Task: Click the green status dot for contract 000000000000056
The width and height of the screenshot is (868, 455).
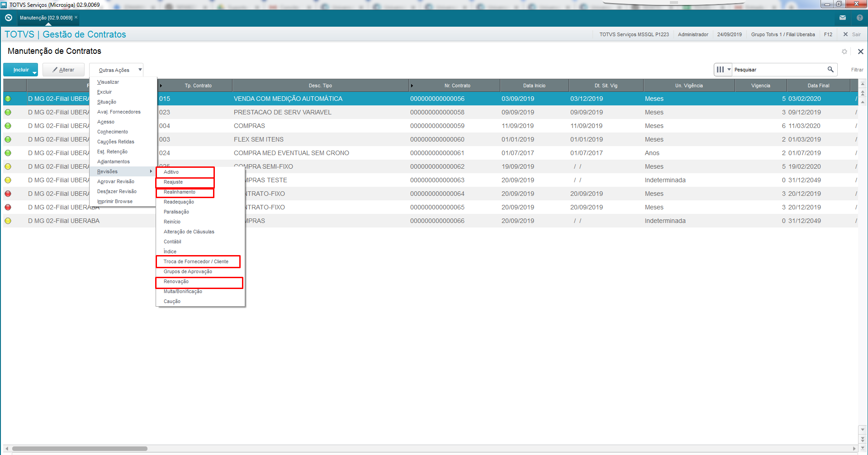Action: point(8,99)
